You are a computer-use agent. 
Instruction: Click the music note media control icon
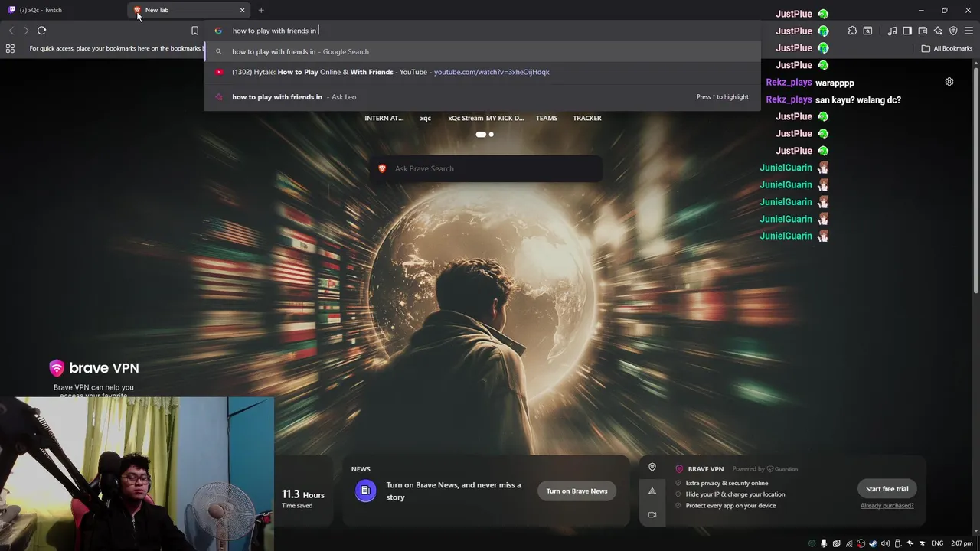(892, 31)
